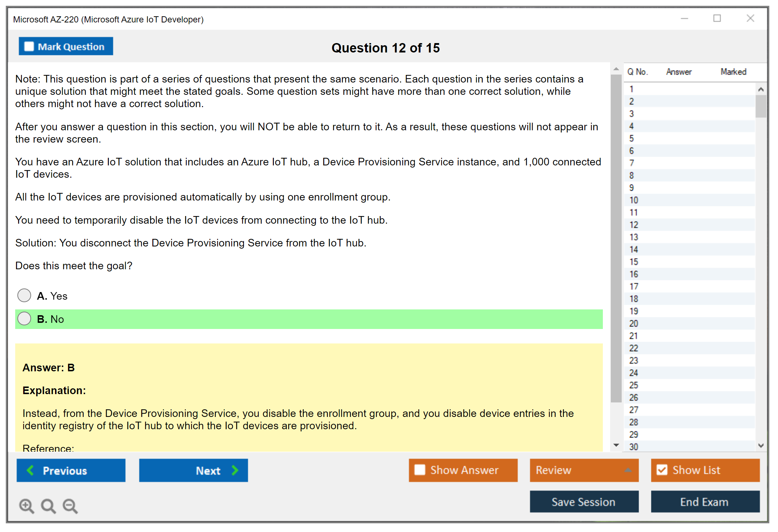Viewport: 778px width, 532px height.
Task: Click the End Exam button
Action: 705,502
